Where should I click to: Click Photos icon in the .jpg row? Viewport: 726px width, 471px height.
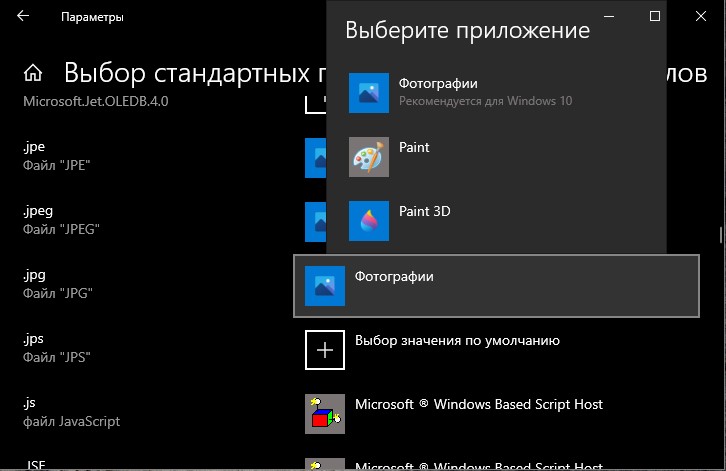(325, 285)
